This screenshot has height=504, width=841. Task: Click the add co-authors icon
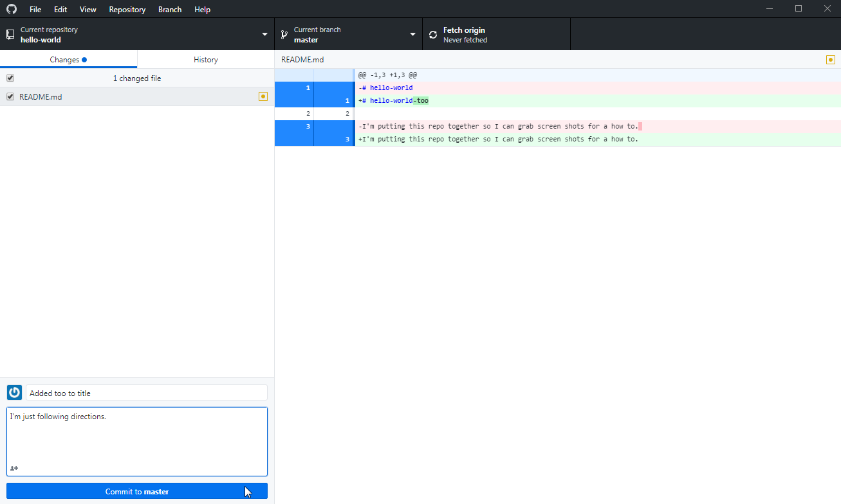(x=14, y=469)
